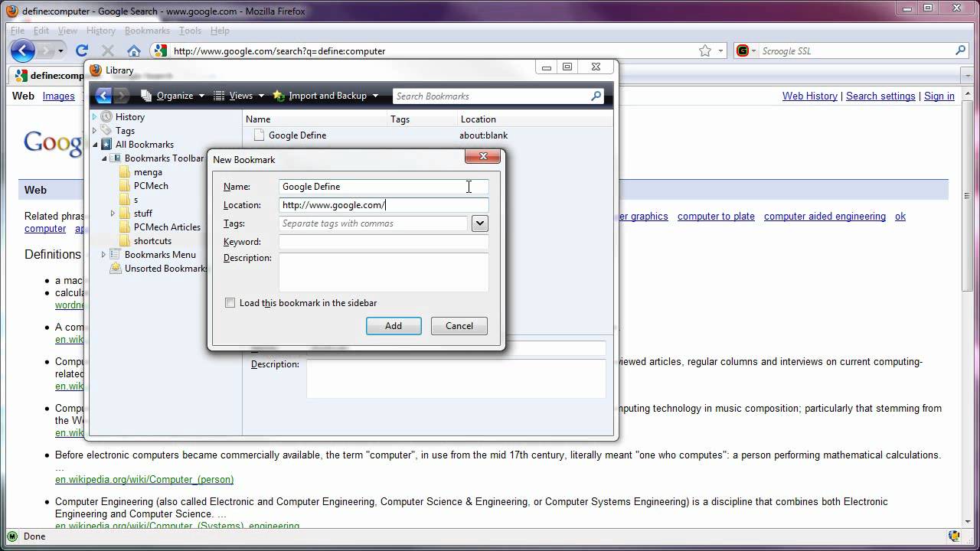
Task: Click the Stop loading X icon
Action: click(x=108, y=51)
